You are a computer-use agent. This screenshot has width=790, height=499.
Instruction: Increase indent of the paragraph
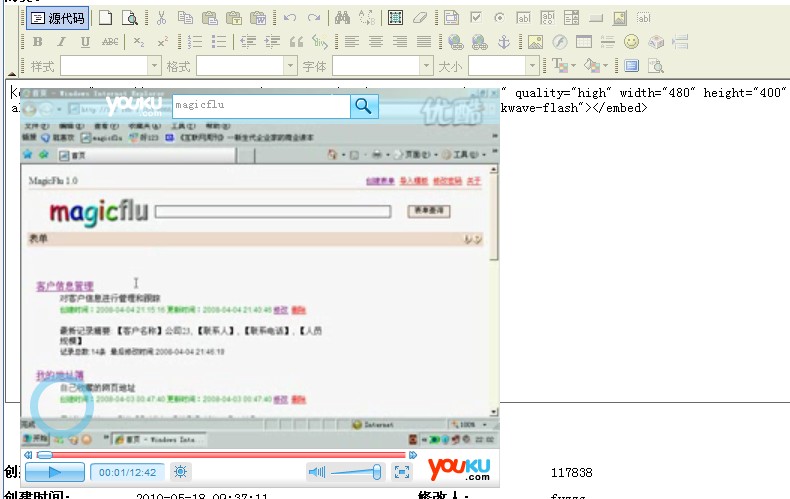[272, 42]
